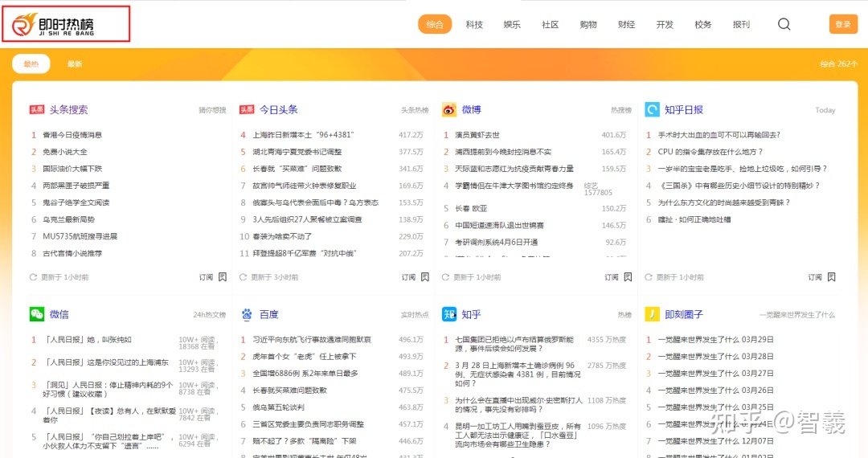
Task: Select the 综合 category tab
Action: (435, 24)
